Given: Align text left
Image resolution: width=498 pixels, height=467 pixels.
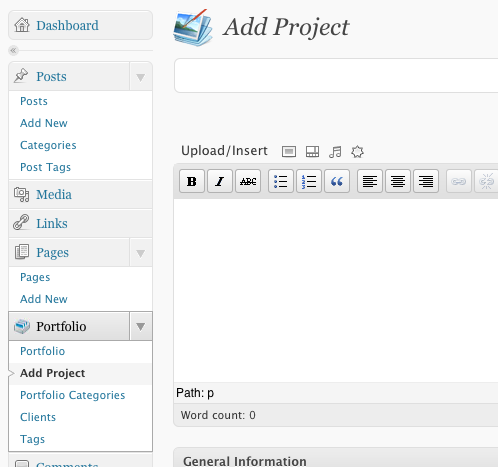Looking at the screenshot, I should click(370, 181).
